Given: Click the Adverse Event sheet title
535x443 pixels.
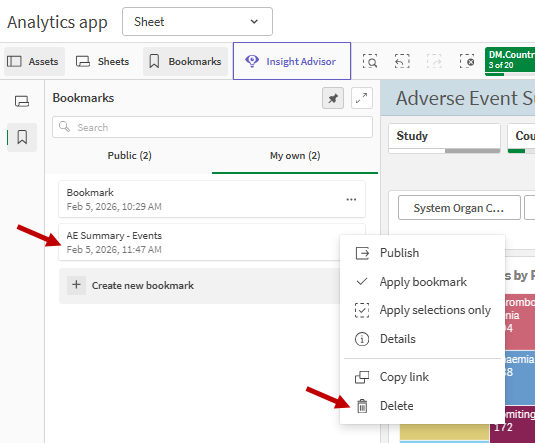Looking at the screenshot, I should [465, 98].
